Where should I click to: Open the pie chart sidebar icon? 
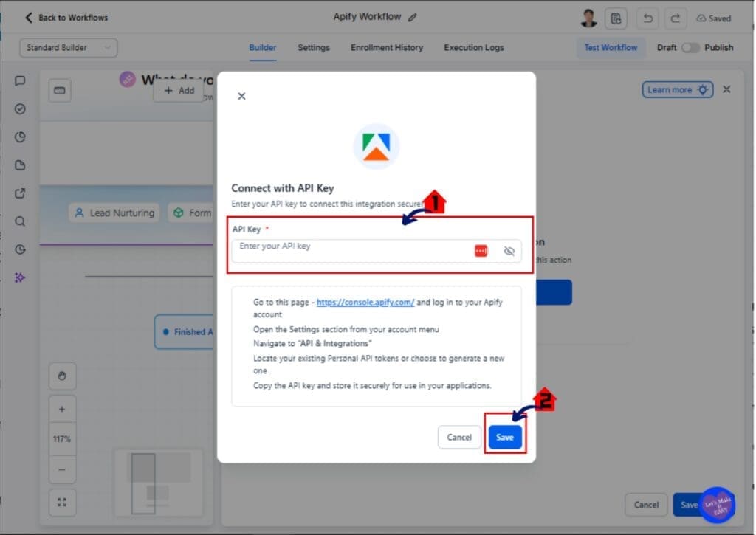point(20,137)
